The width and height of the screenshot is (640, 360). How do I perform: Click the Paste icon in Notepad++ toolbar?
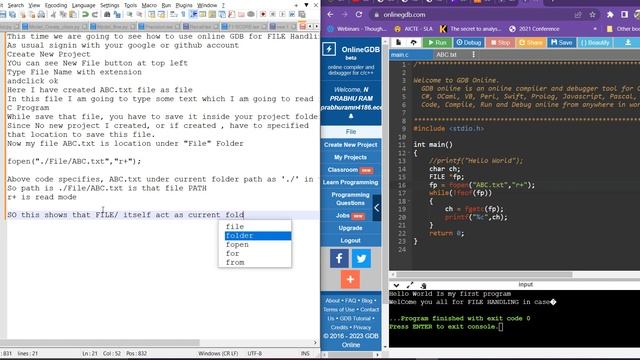73,14
